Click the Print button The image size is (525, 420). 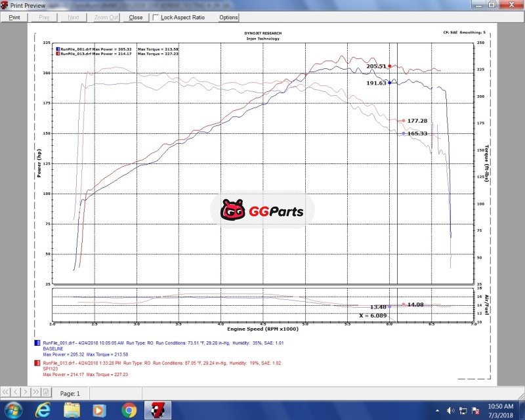(x=14, y=18)
